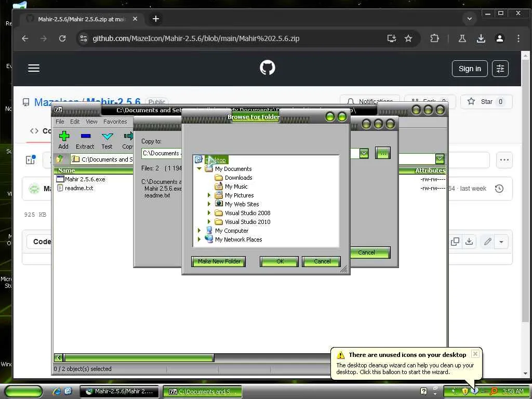Click the GitHub header settings sliders icon
This screenshot has height=399, width=532.
[500, 69]
